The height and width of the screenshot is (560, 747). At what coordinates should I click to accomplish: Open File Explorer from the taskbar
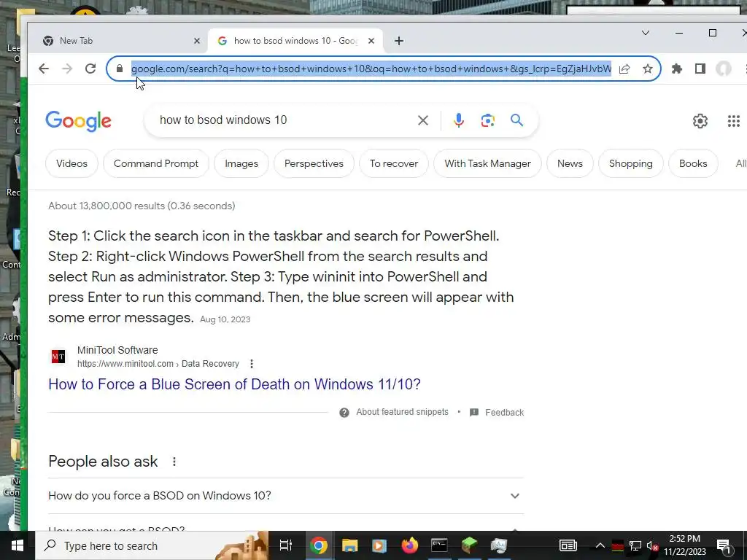(349, 545)
